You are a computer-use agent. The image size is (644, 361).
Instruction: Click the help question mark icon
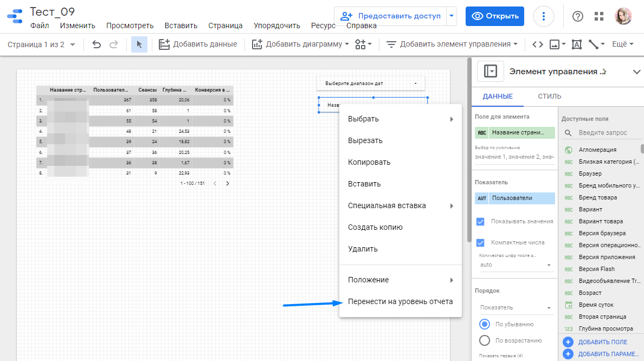tap(578, 16)
